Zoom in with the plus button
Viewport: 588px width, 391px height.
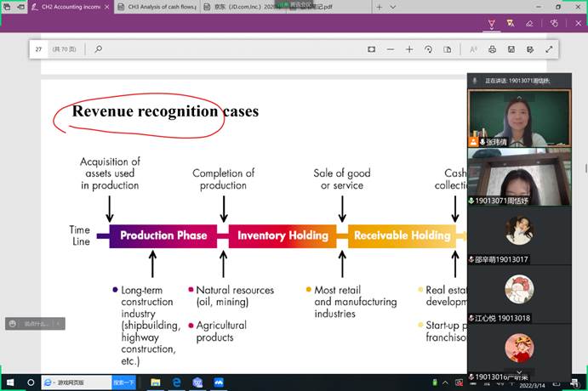tap(408, 49)
